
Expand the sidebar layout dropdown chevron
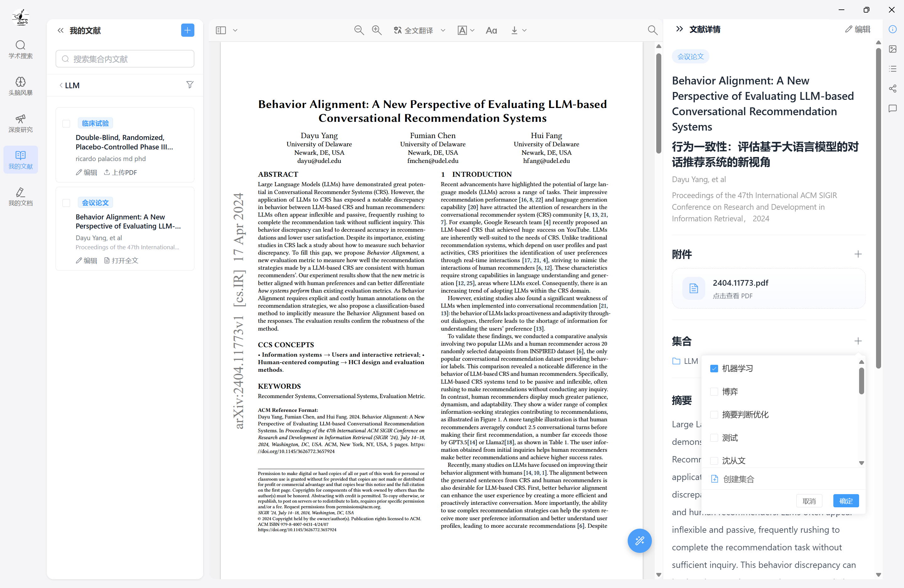pos(235,30)
